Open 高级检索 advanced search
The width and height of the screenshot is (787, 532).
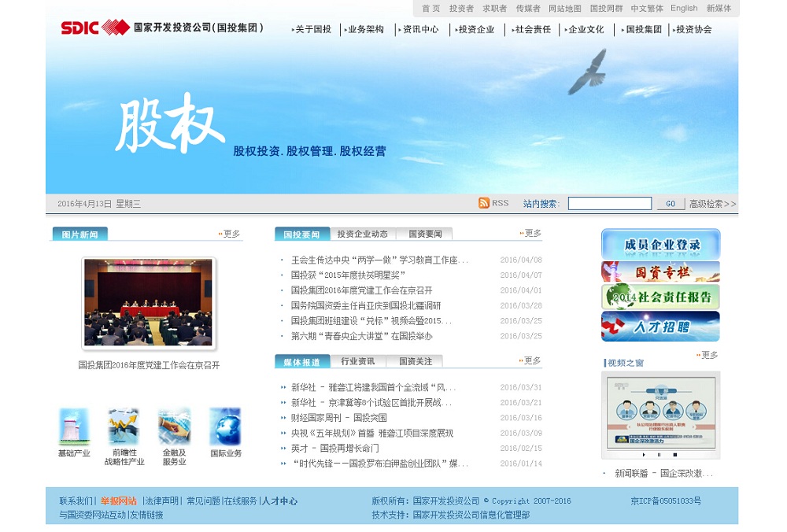click(x=712, y=204)
